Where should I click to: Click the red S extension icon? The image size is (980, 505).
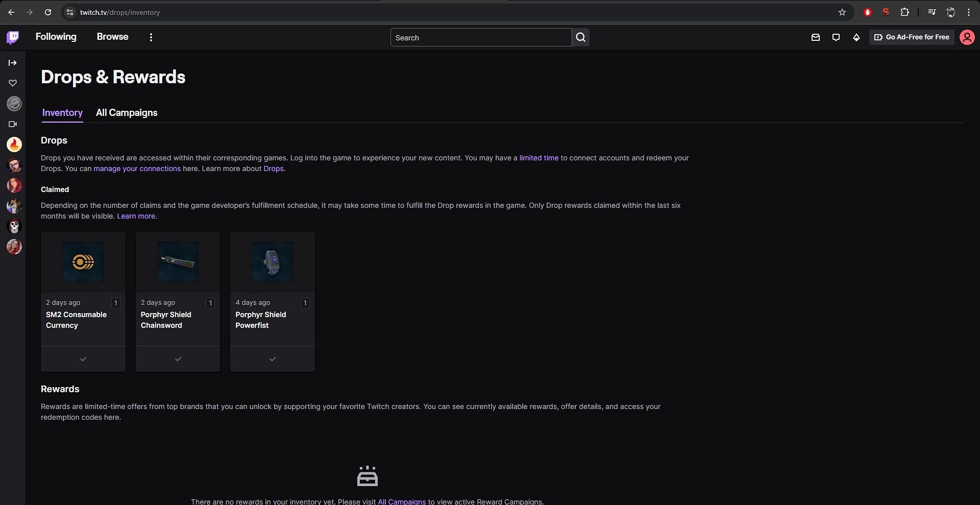pyautogui.click(x=886, y=12)
